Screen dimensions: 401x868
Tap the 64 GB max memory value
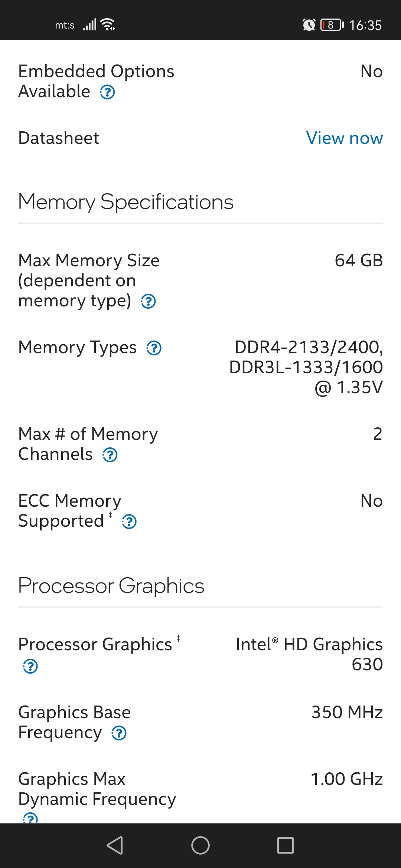click(x=358, y=260)
